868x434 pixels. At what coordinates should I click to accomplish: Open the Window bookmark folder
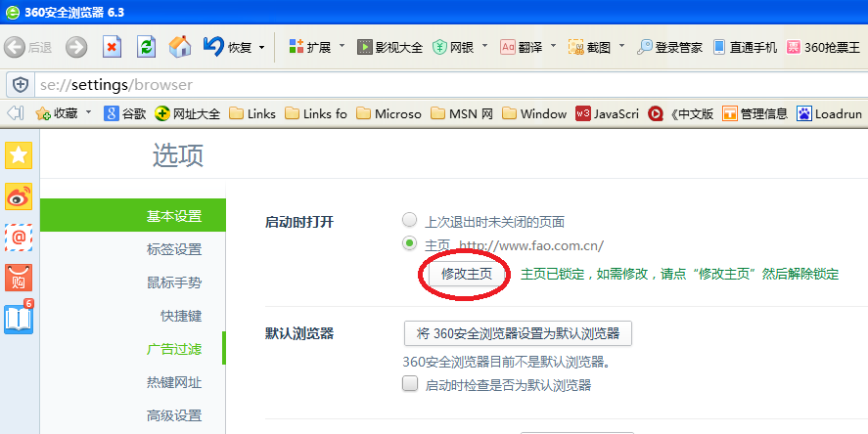pyautogui.click(x=534, y=114)
